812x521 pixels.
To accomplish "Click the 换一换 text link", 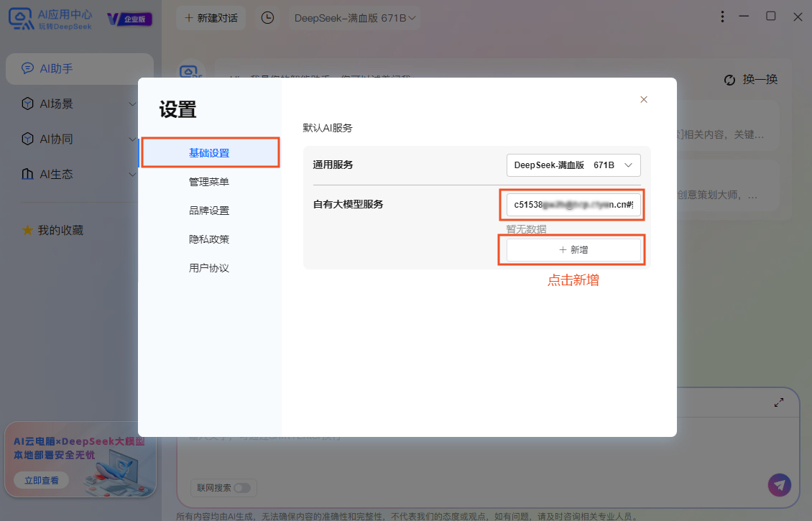I will coord(760,79).
